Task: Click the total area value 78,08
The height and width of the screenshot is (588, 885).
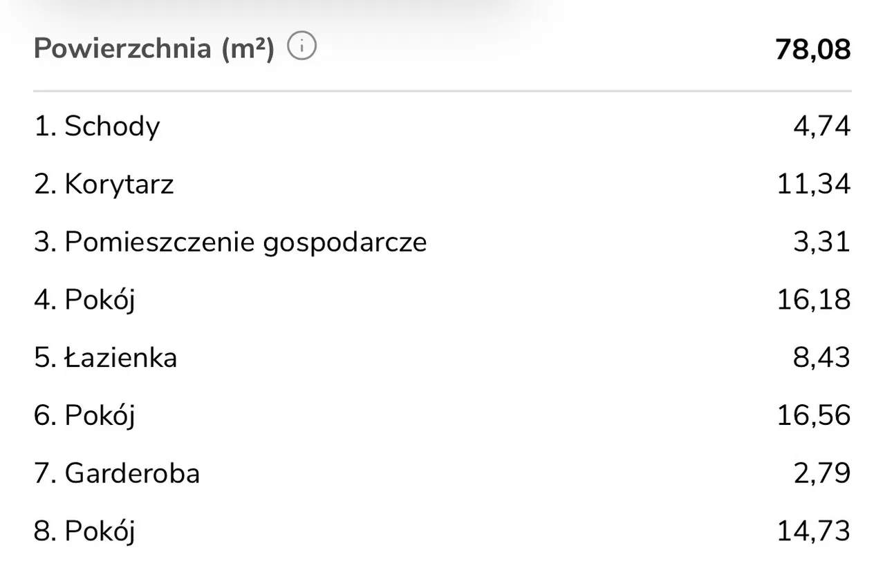Action: pyautogui.click(x=812, y=49)
